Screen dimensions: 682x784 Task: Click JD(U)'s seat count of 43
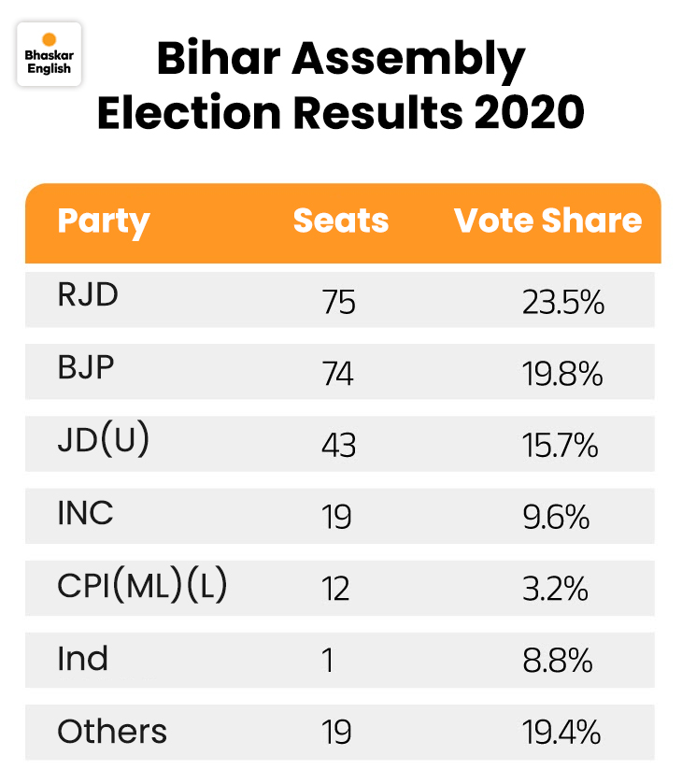pyautogui.click(x=339, y=446)
